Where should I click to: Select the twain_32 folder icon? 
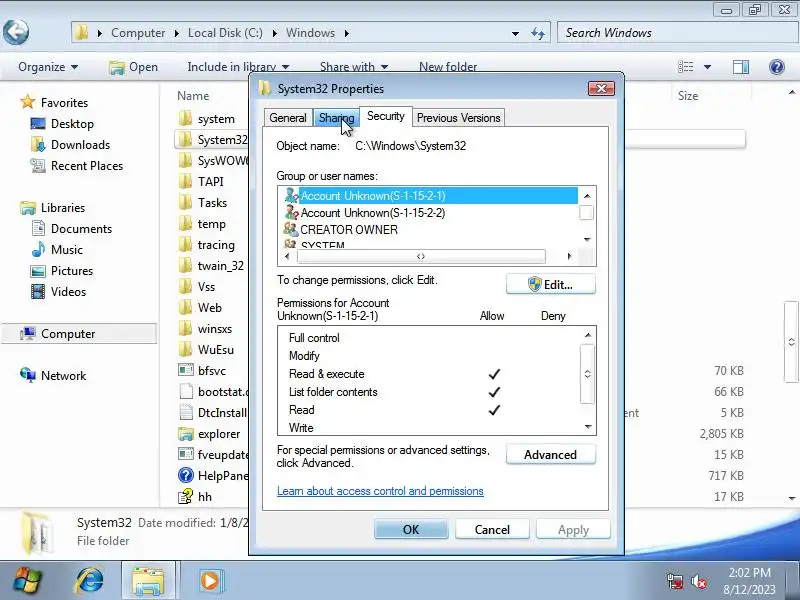[186, 265]
